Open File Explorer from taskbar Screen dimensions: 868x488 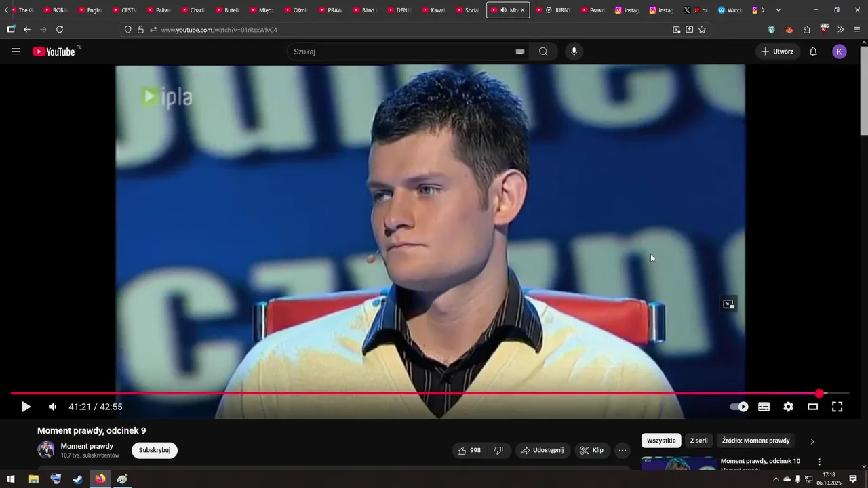pos(33,479)
